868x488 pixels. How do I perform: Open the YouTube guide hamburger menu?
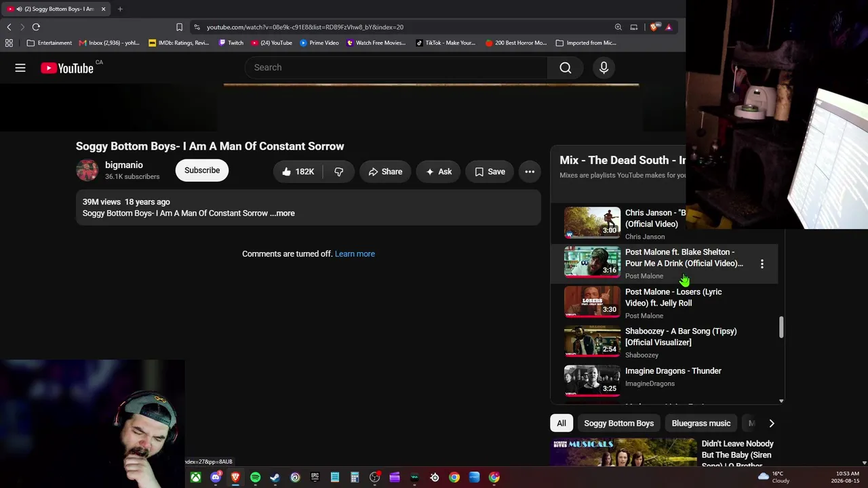20,68
